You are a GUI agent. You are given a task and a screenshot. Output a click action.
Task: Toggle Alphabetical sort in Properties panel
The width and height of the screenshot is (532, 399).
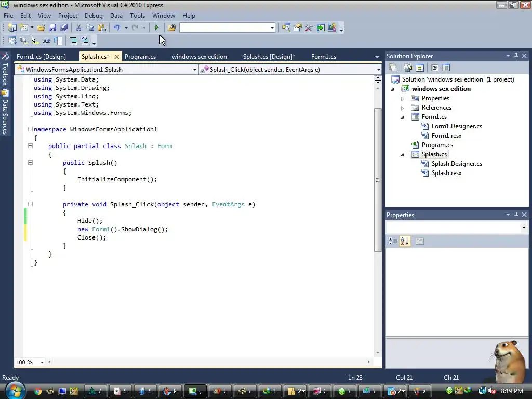[405, 241]
